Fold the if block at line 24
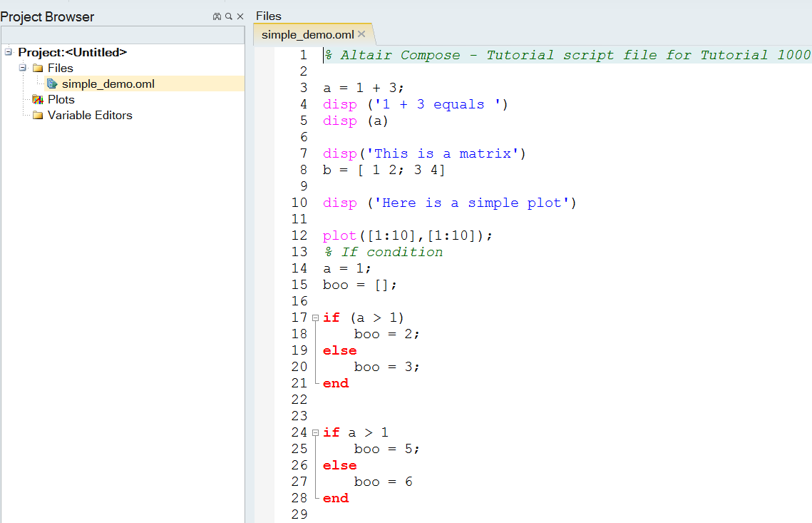 tap(315, 432)
